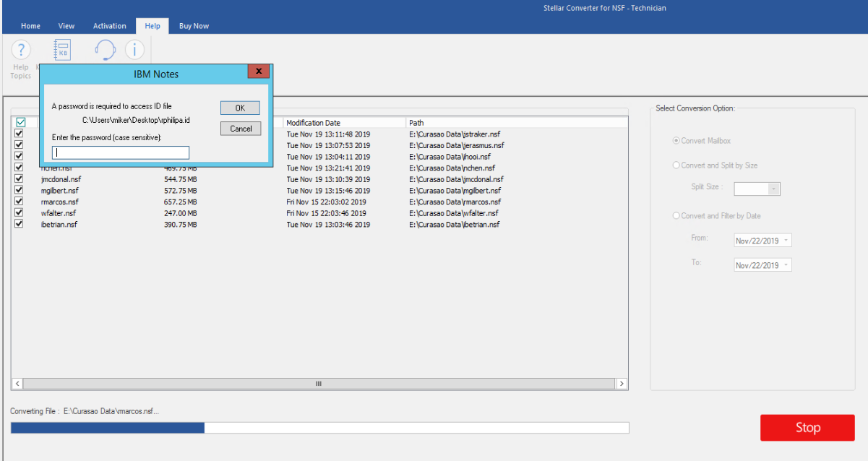
Task: Expand the From date picker
Action: 786,241
